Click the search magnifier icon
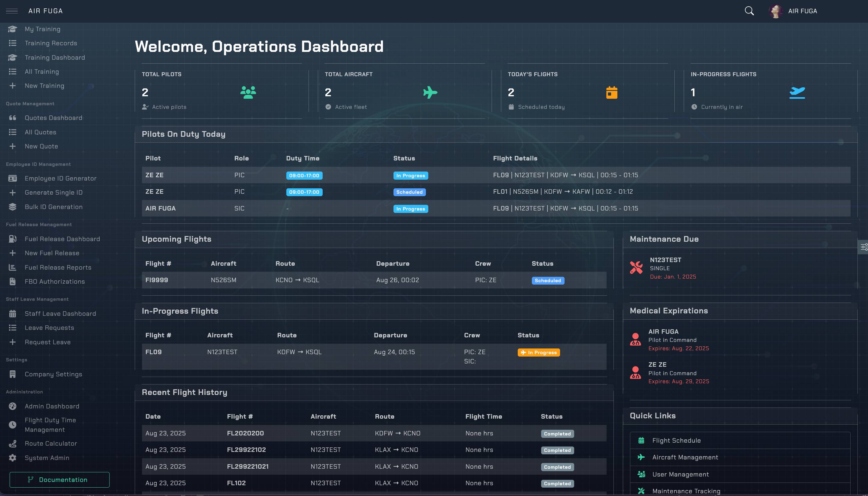Screen dimensions: 868x496 coord(749,11)
